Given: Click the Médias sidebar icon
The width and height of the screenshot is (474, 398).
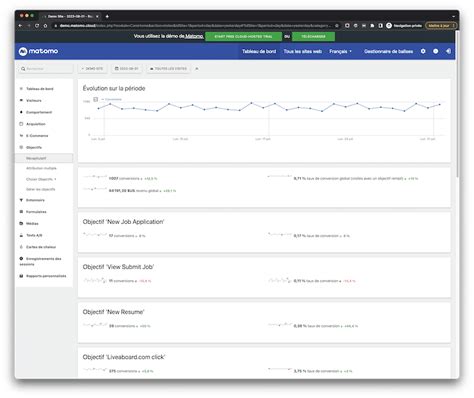Looking at the screenshot, I should pyautogui.click(x=21, y=223).
